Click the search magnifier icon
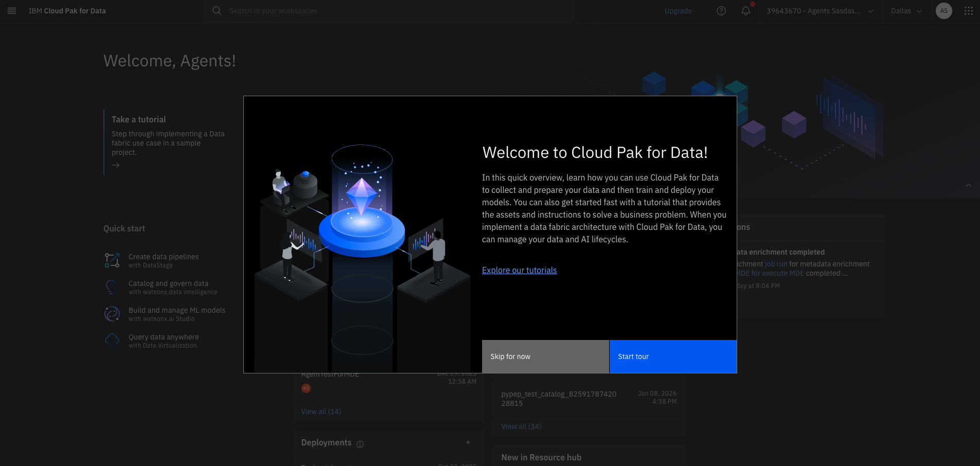Viewport: 980px width, 466px height. (x=217, y=11)
